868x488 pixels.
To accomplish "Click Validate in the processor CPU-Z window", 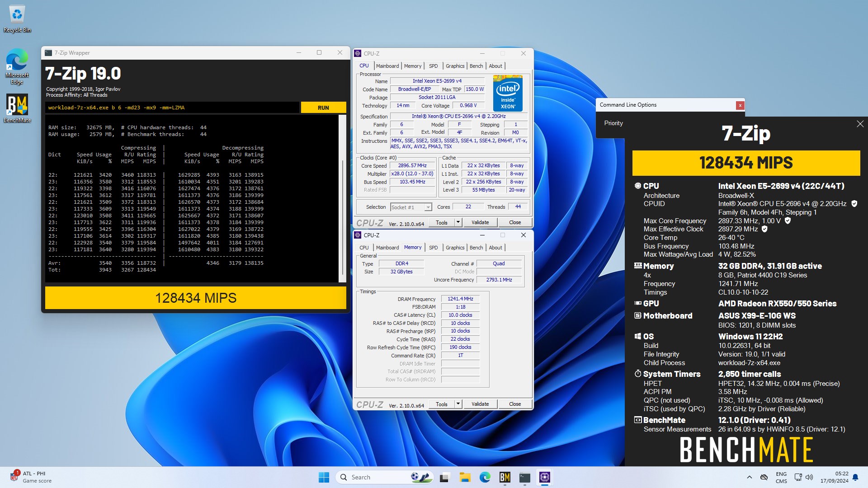I will (x=480, y=222).
